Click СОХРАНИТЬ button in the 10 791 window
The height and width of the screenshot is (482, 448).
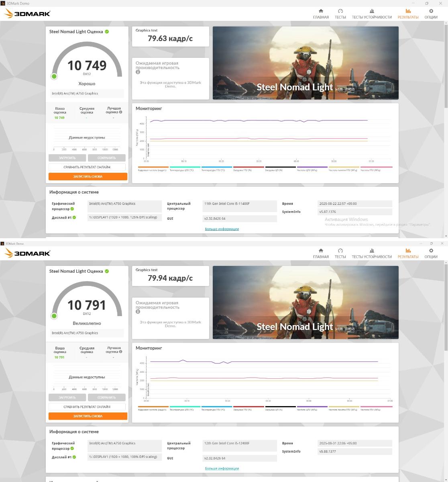[106, 397]
